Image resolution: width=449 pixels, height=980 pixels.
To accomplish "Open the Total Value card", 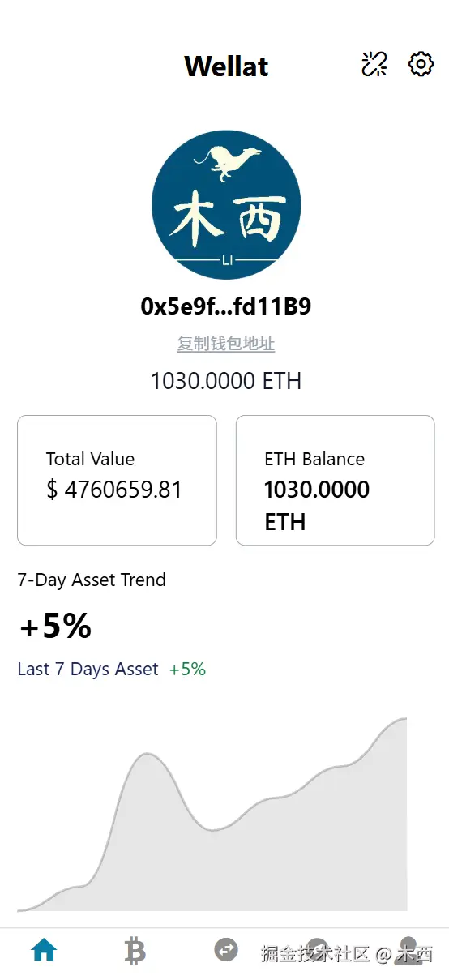I will tap(117, 480).
